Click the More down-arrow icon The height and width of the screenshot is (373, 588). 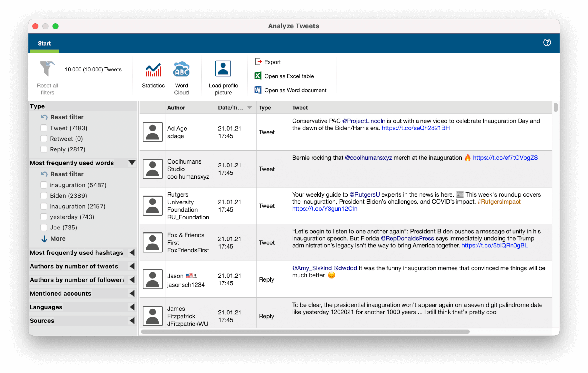(44, 239)
